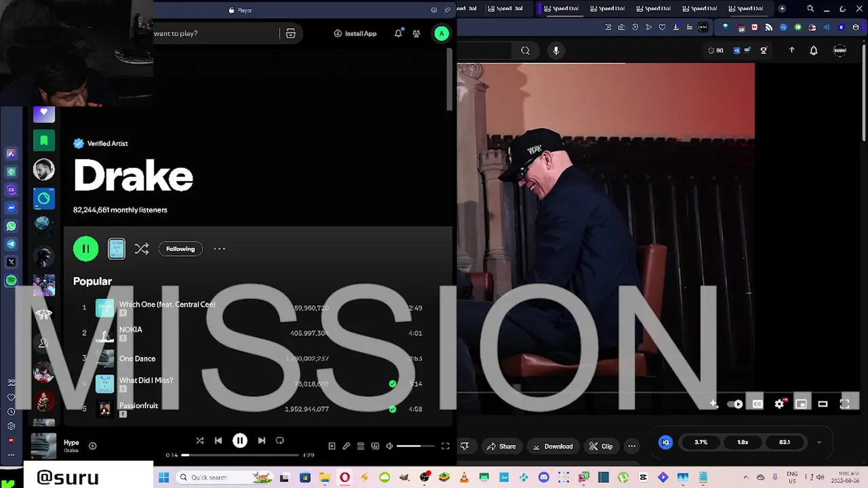The width and height of the screenshot is (868, 488).
Task: Share the YouTube video
Action: click(501, 446)
